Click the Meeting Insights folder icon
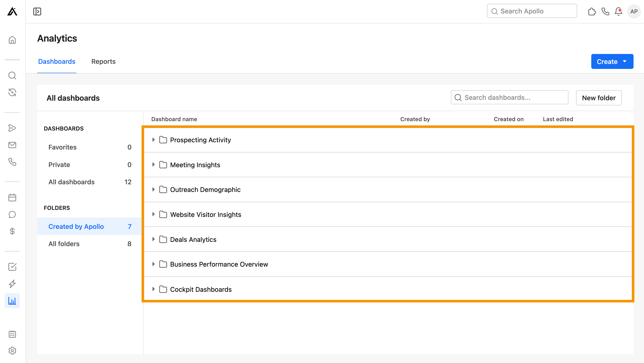The image size is (644, 363). pos(163,165)
